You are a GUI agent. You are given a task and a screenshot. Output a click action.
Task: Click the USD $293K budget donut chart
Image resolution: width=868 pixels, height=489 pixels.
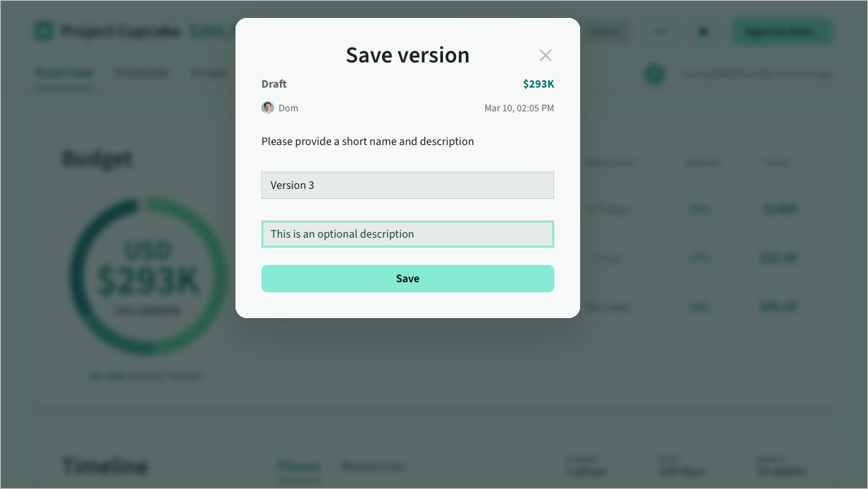pos(148,277)
